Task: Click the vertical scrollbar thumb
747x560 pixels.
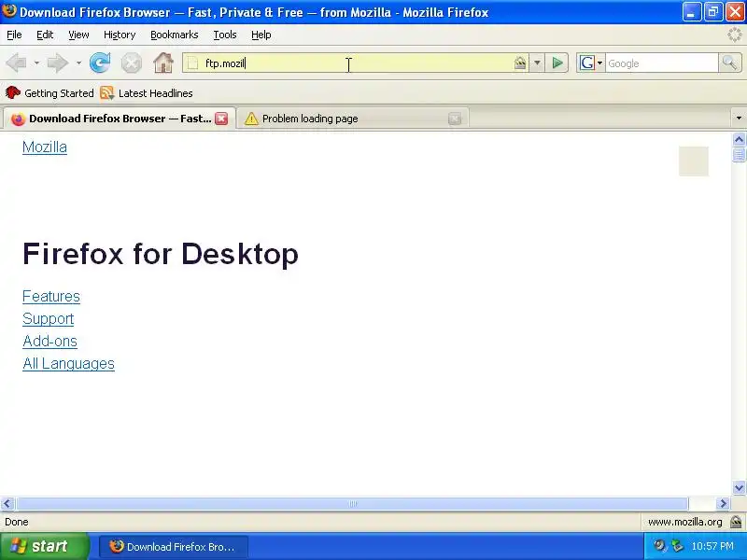Action: tap(739, 155)
